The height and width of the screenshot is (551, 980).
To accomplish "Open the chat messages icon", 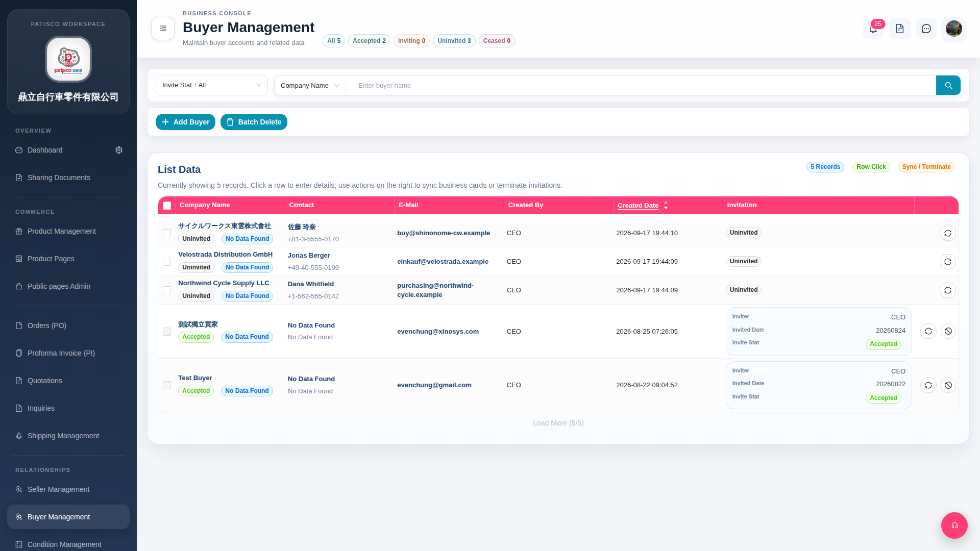I will pos(926,29).
